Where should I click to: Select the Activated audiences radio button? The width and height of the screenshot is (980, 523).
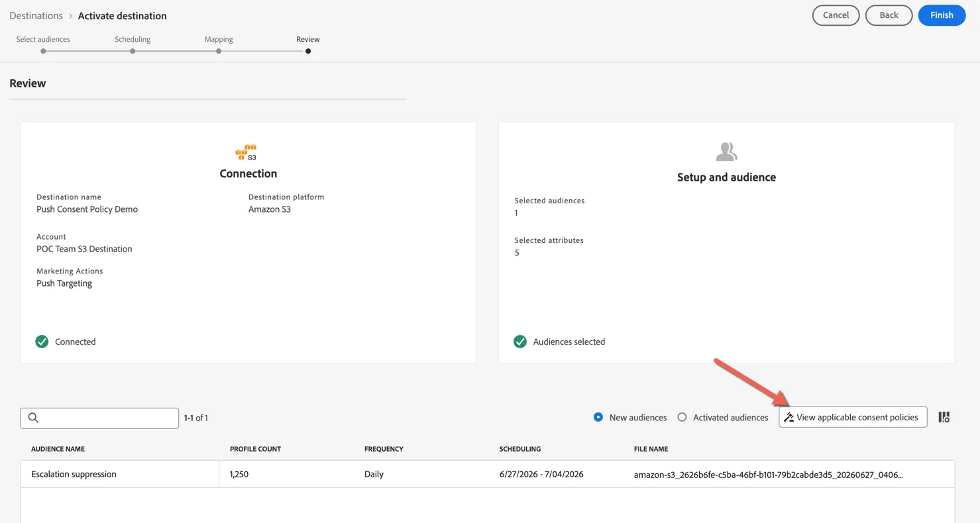pos(682,417)
